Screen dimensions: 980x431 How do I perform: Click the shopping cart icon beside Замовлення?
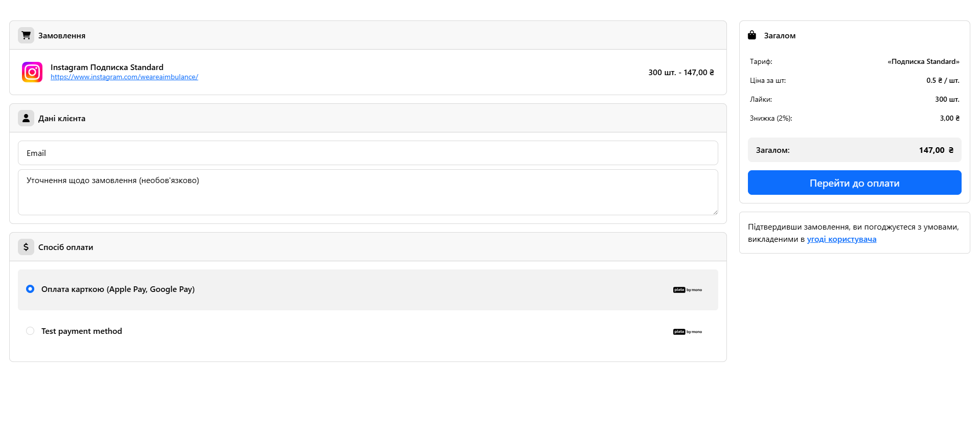tap(26, 35)
